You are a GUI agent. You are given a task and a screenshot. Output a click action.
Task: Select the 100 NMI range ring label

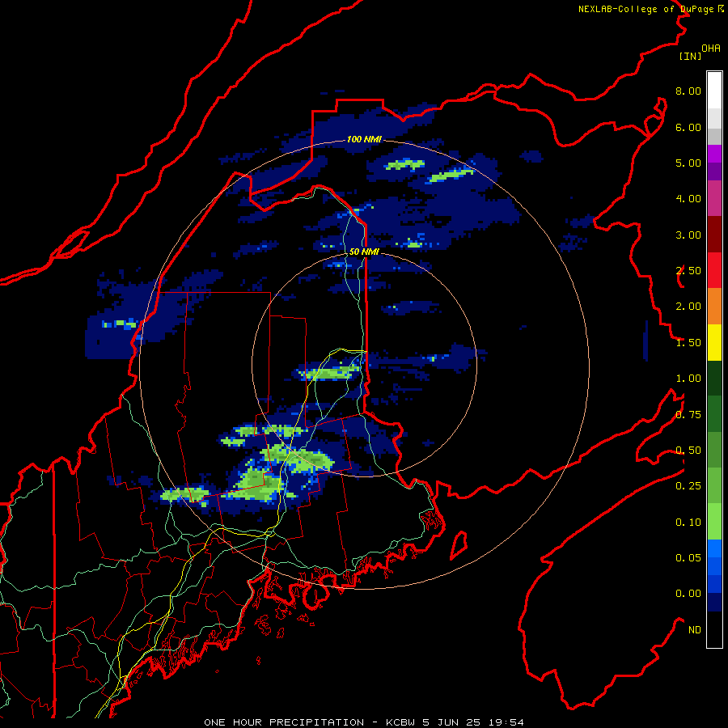point(363,139)
